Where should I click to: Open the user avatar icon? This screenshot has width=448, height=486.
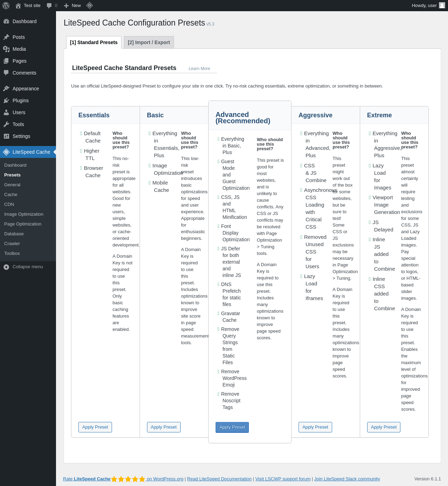click(x=442, y=5)
